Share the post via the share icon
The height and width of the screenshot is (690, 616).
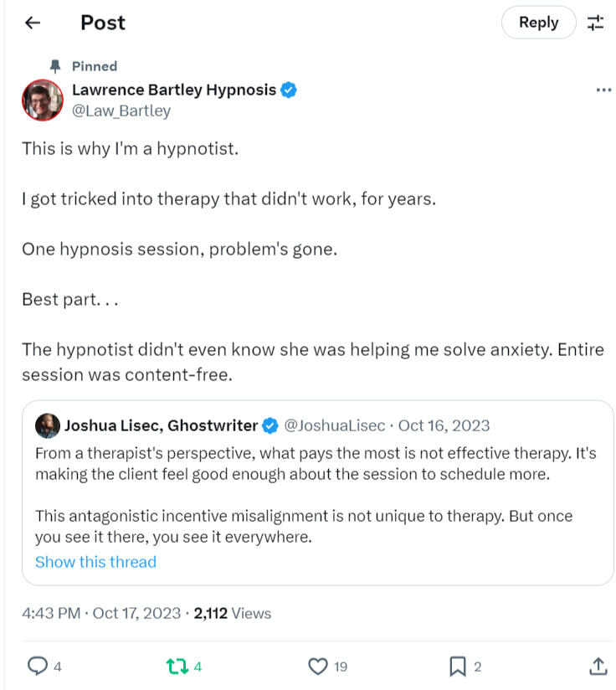(x=598, y=666)
